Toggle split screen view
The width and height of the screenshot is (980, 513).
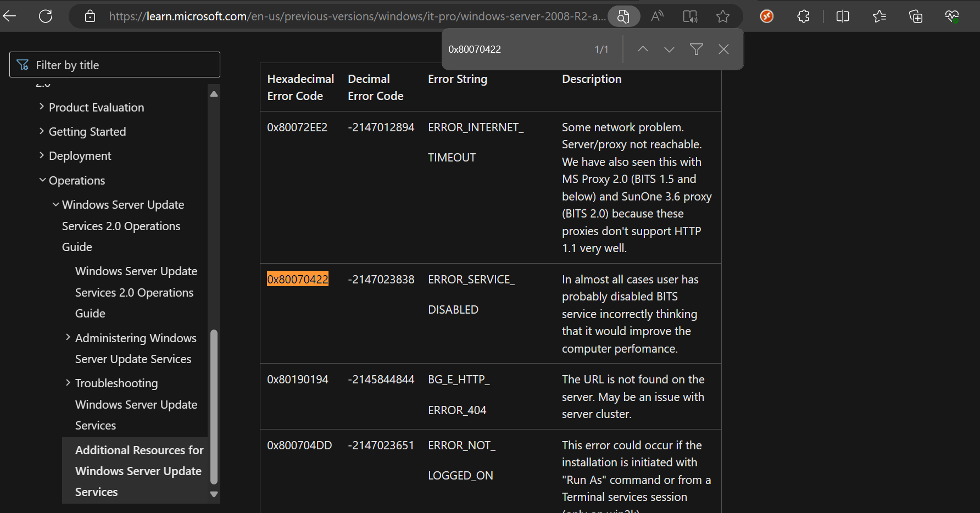click(843, 16)
